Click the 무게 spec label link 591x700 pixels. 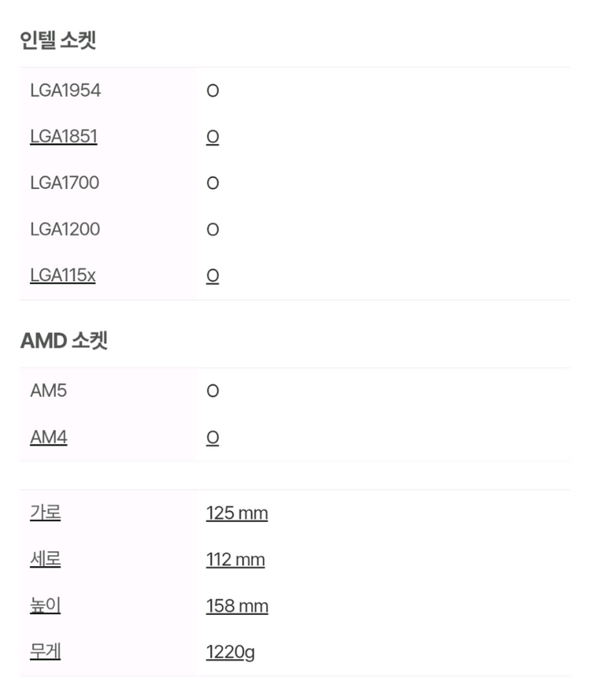click(x=46, y=653)
